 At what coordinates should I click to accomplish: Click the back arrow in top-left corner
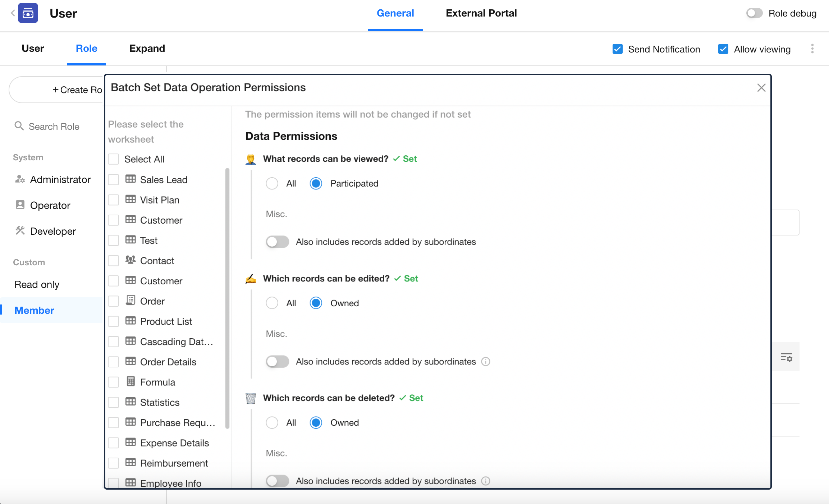[x=13, y=13]
